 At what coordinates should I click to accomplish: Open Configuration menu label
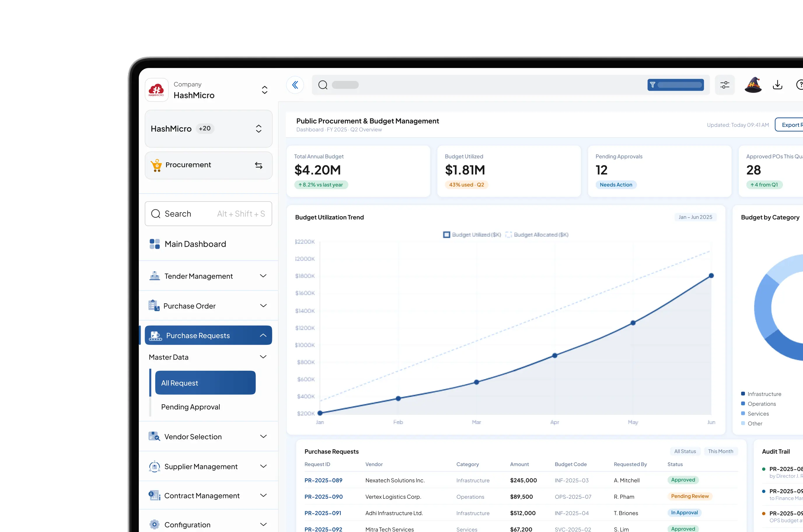(187, 525)
